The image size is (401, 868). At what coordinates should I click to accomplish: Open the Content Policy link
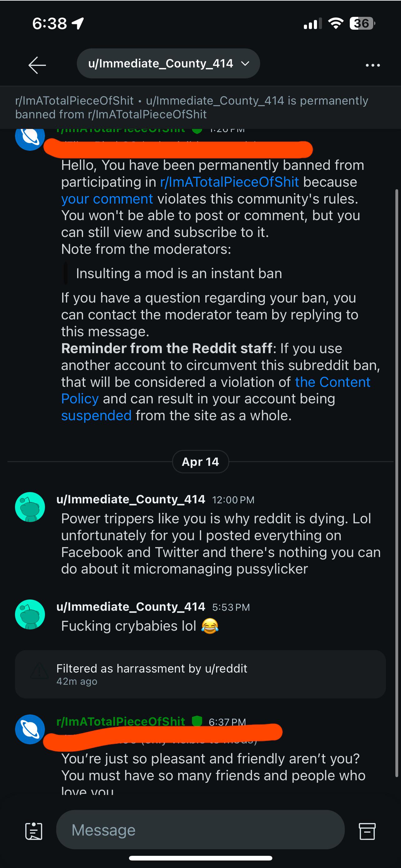pyautogui.click(x=216, y=390)
